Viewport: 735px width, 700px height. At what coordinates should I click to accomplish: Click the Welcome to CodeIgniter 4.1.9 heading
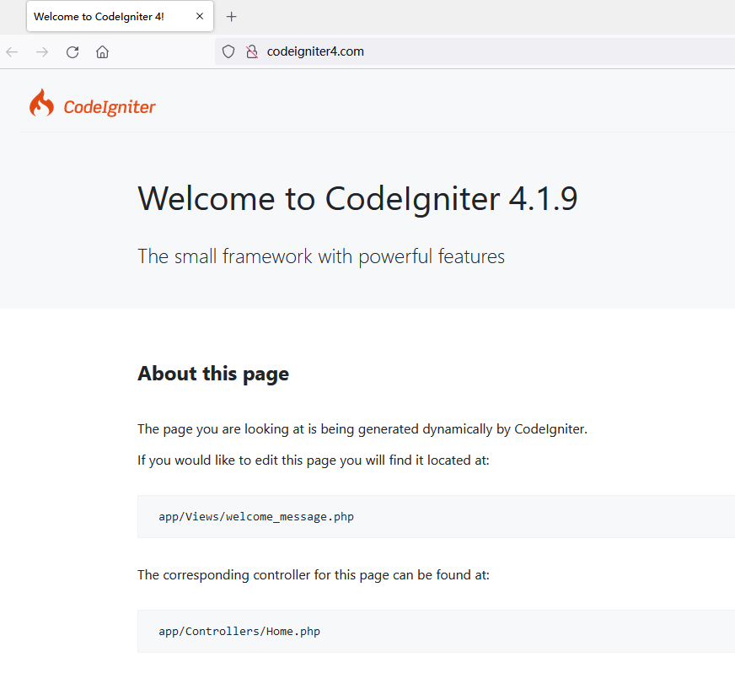pos(357,199)
